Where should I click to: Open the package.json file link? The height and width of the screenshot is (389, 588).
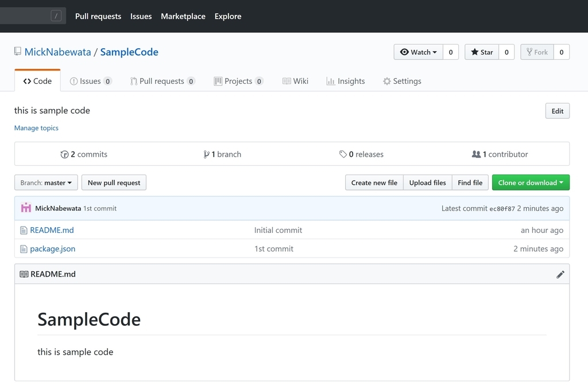pos(52,249)
